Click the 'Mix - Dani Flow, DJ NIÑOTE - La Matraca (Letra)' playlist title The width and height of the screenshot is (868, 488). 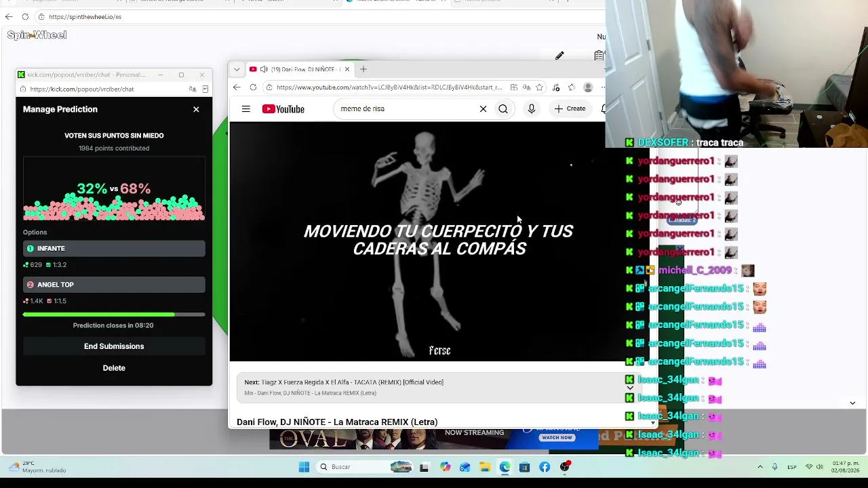click(311, 393)
